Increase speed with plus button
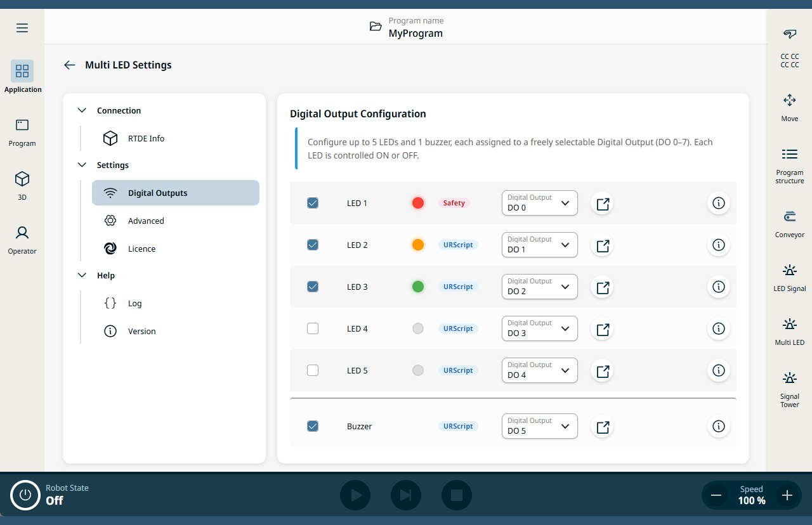Screen dimensions: 812x525 click(x=787, y=495)
